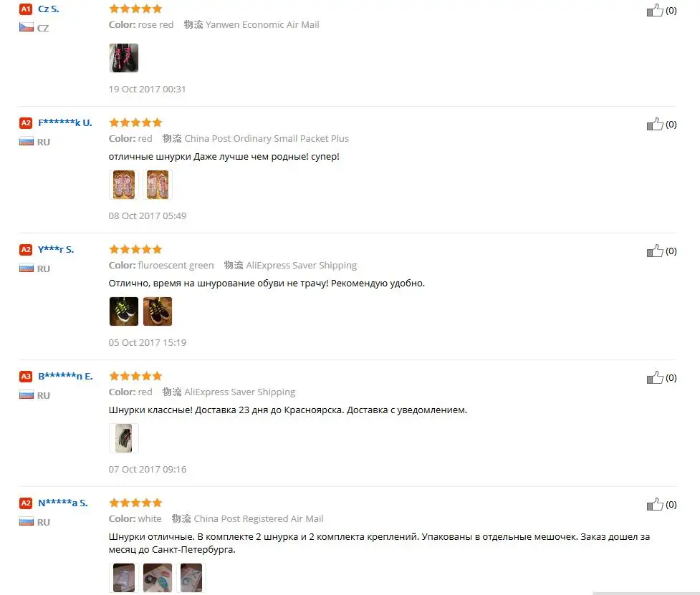Open second photo in Y***r S. review
This screenshot has width=700, height=595.
point(158,311)
